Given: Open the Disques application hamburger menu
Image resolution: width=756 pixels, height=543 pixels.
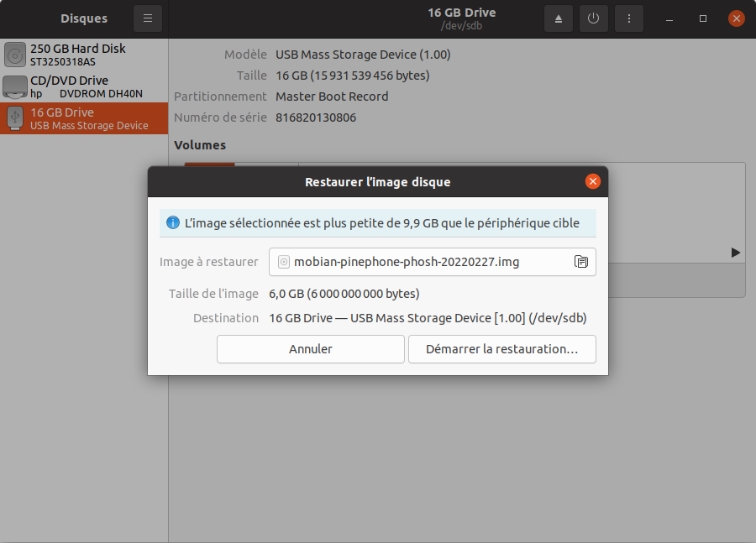Looking at the screenshot, I should pos(147,18).
